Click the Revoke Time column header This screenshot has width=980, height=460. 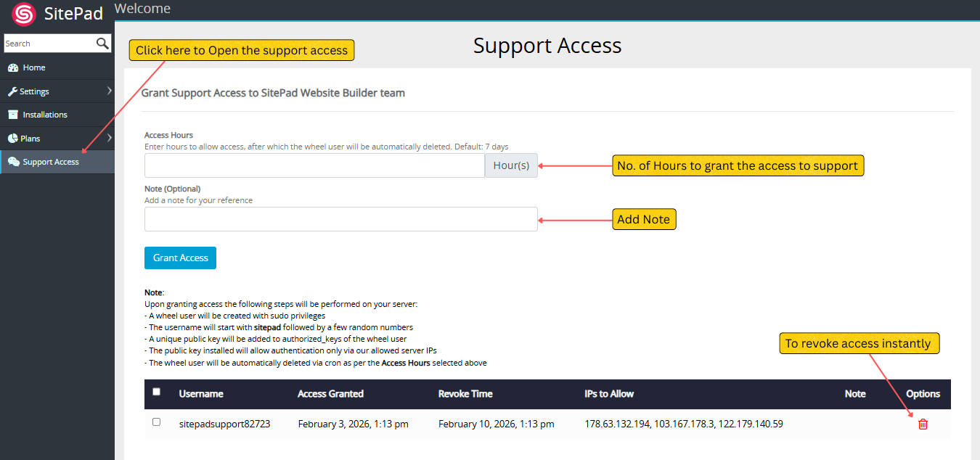click(465, 394)
